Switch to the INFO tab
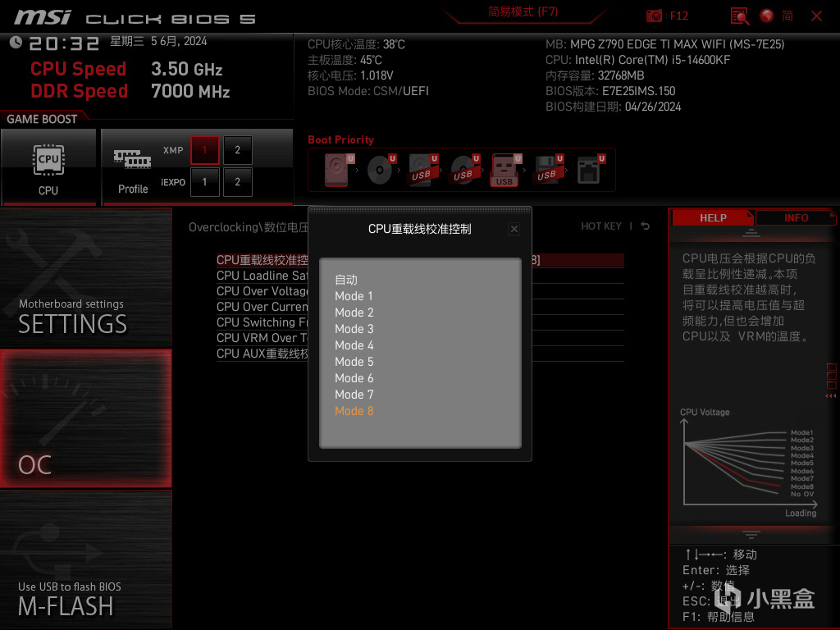The height and width of the screenshot is (630, 840). (x=796, y=218)
